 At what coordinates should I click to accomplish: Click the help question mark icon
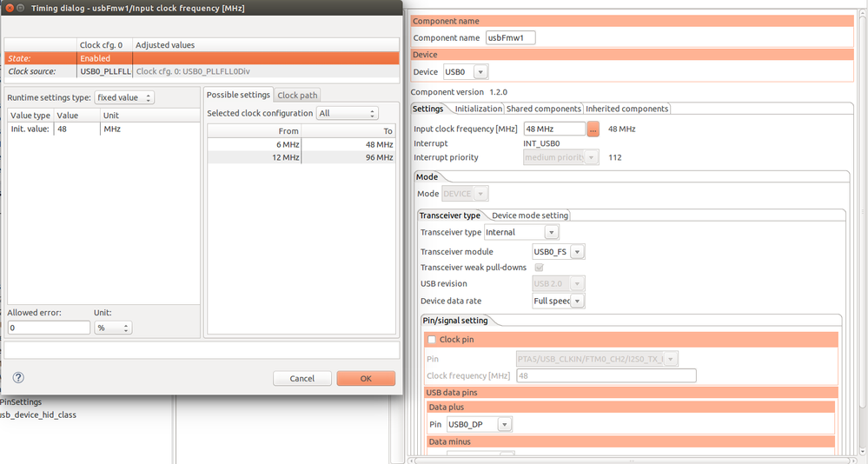click(18, 378)
